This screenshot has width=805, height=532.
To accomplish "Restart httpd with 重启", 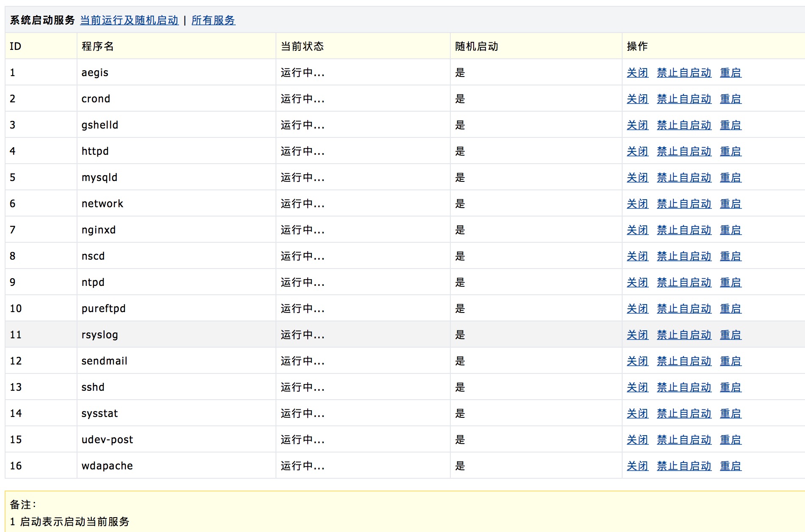I will click(731, 151).
